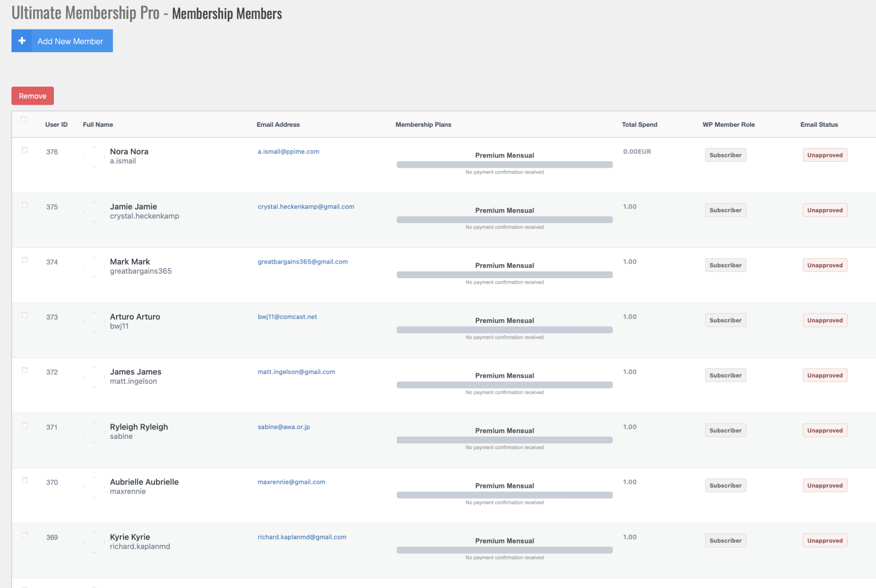Image resolution: width=876 pixels, height=588 pixels.
Task: Click the username greatbargains365
Action: coord(140,271)
